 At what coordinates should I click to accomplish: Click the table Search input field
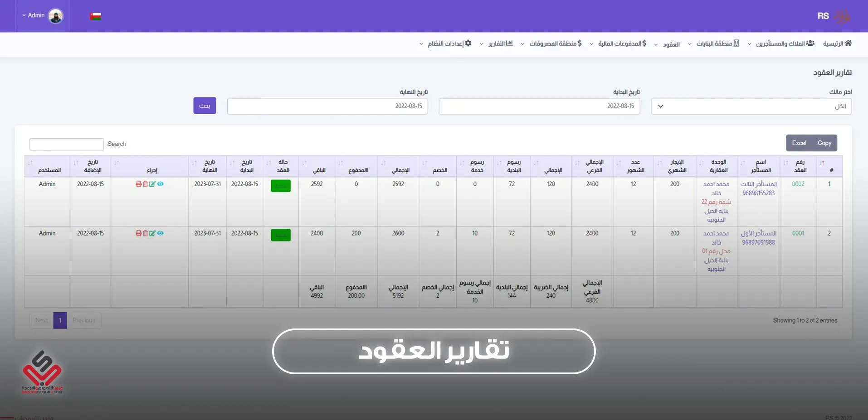point(67,144)
